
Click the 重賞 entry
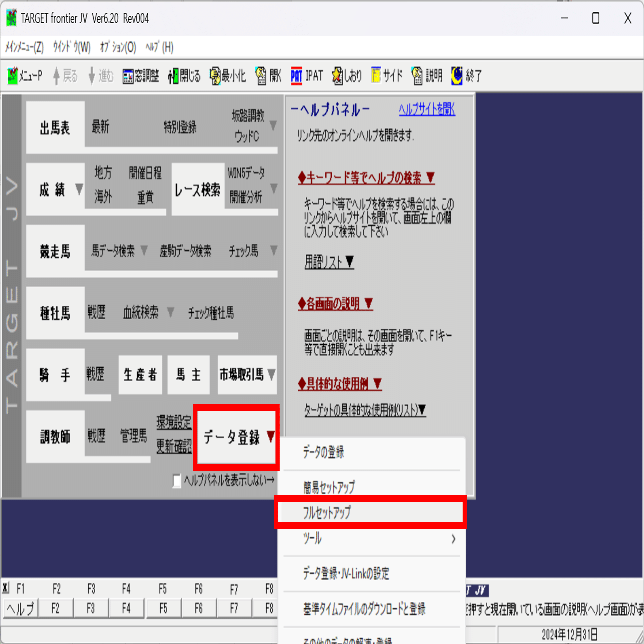(x=145, y=197)
